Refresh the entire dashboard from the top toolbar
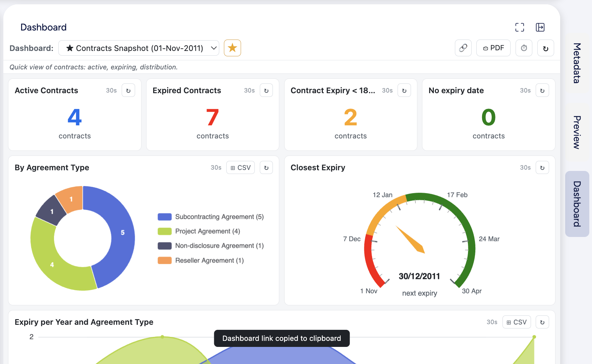Viewport: 592px width, 364px height. (546, 48)
